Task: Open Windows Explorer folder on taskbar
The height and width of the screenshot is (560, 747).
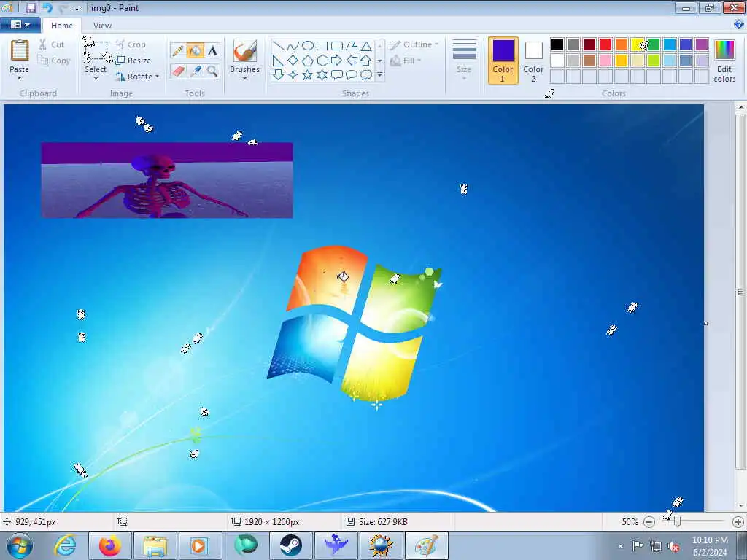Action: [x=155, y=545]
